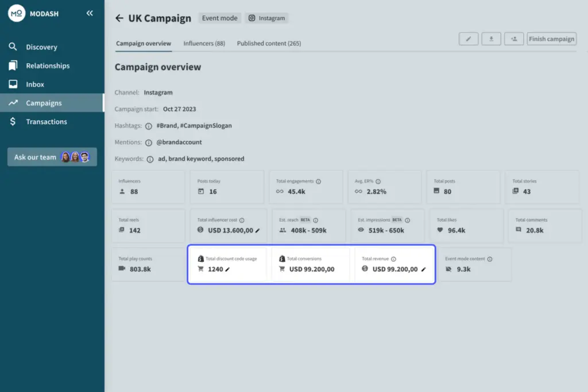Click the back arrow beside UK Campaign
This screenshot has width=588, height=392.
coord(119,18)
